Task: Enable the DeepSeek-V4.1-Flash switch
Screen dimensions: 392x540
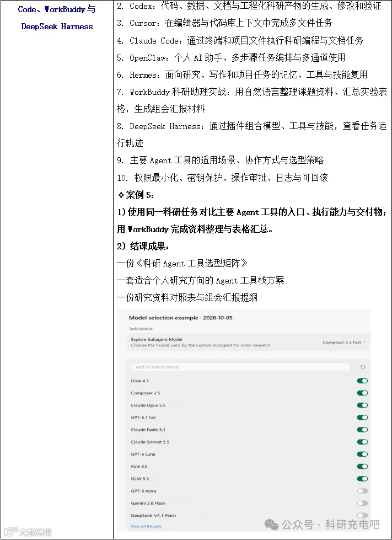Action: tap(362, 515)
